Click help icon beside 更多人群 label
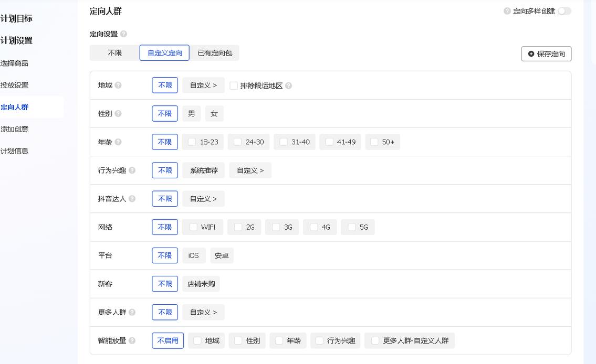596x364 pixels. (x=132, y=312)
